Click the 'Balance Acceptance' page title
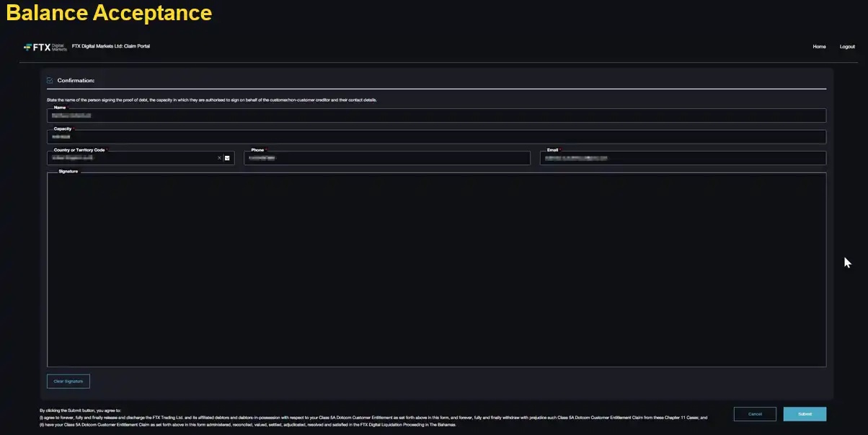This screenshot has height=435, width=868. [109, 13]
